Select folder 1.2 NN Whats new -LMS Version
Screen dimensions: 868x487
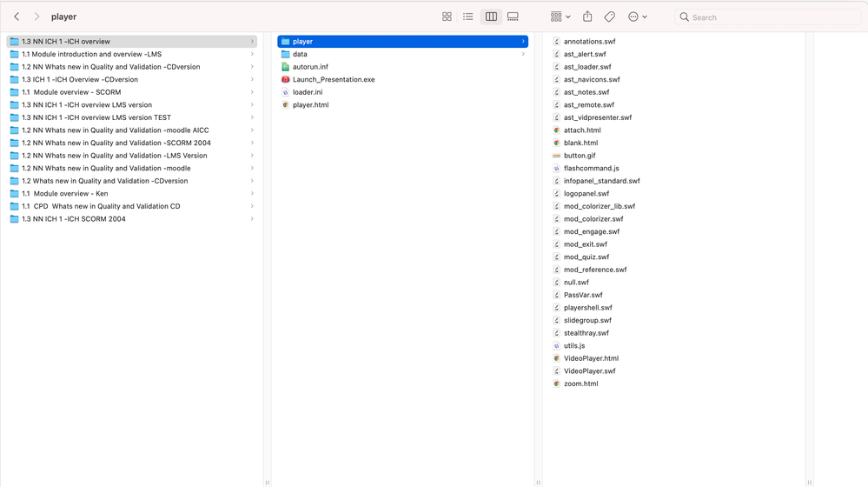pos(132,156)
